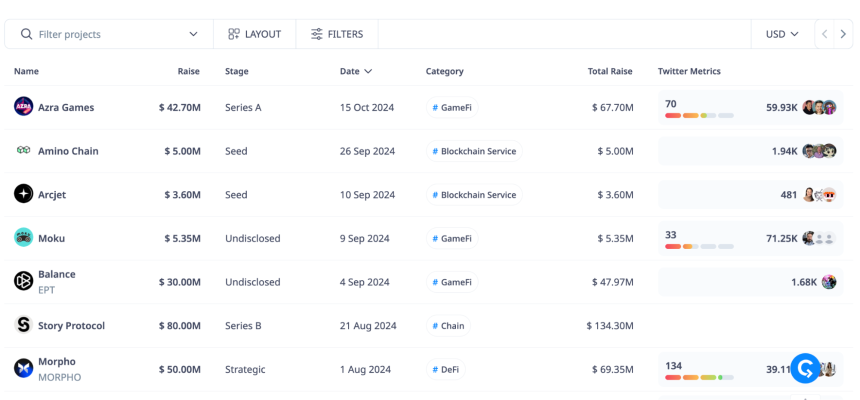Image resolution: width=860 pixels, height=400 pixels.
Task: Click the blue floating chat widget icon
Action: pyautogui.click(x=805, y=368)
